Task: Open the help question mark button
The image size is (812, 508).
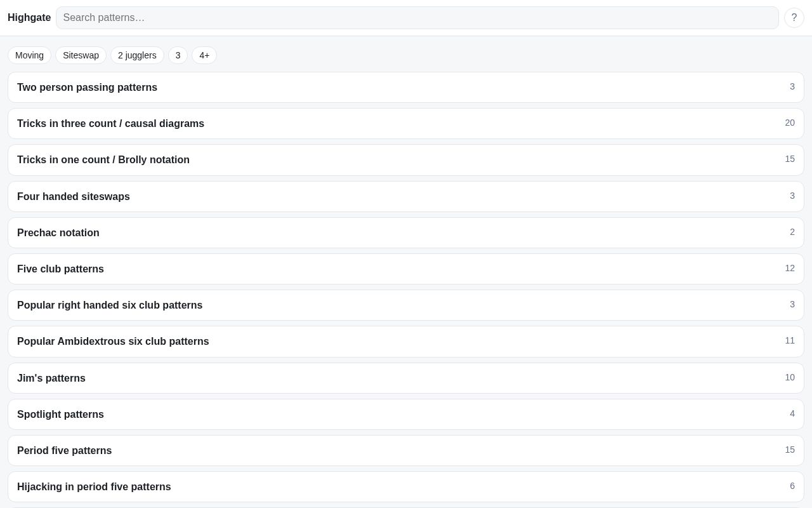Action: tap(794, 18)
